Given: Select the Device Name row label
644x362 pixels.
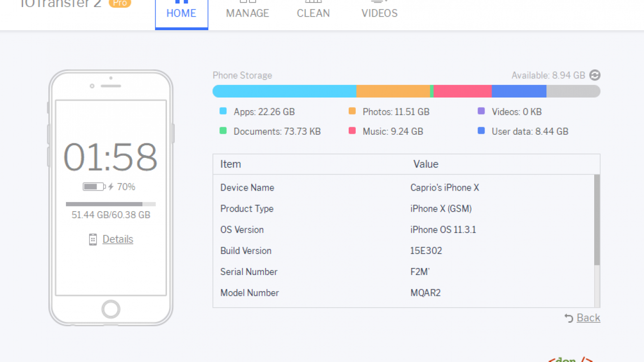Looking at the screenshot, I should 247,188.
